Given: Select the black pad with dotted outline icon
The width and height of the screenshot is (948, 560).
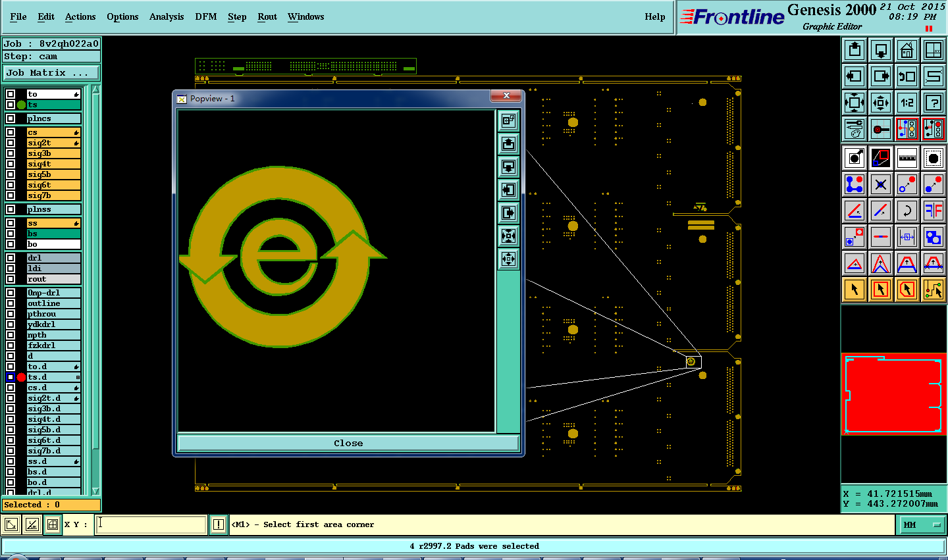Looking at the screenshot, I should pyautogui.click(x=934, y=158).
